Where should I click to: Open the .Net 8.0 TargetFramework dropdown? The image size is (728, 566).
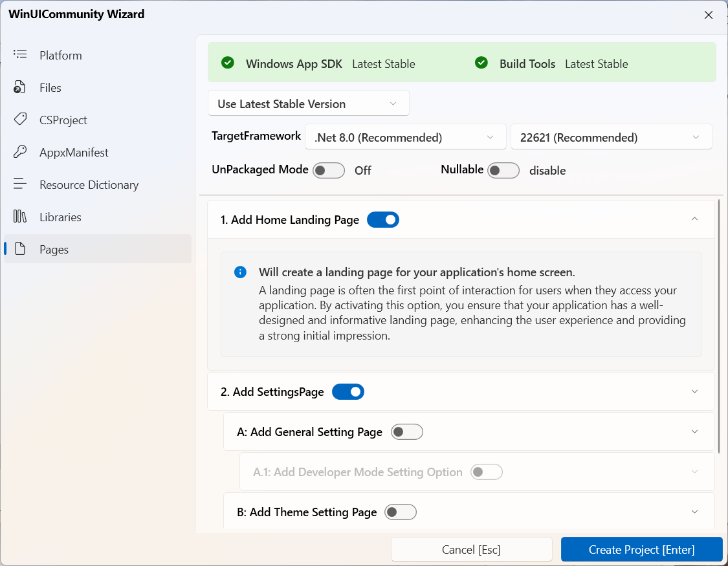point(405,137)
